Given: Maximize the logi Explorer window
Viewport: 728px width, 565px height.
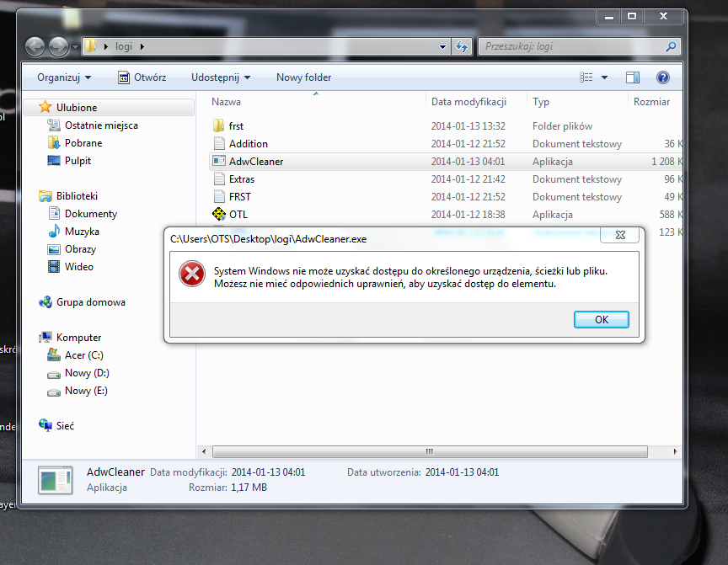Looking at the screenshot, I should click(632, 16).
